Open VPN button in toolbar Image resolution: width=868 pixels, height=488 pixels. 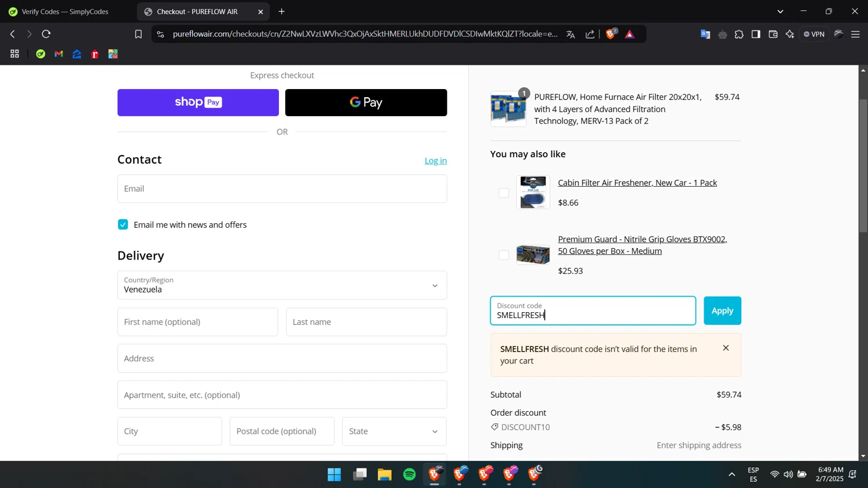coord(814,34)
